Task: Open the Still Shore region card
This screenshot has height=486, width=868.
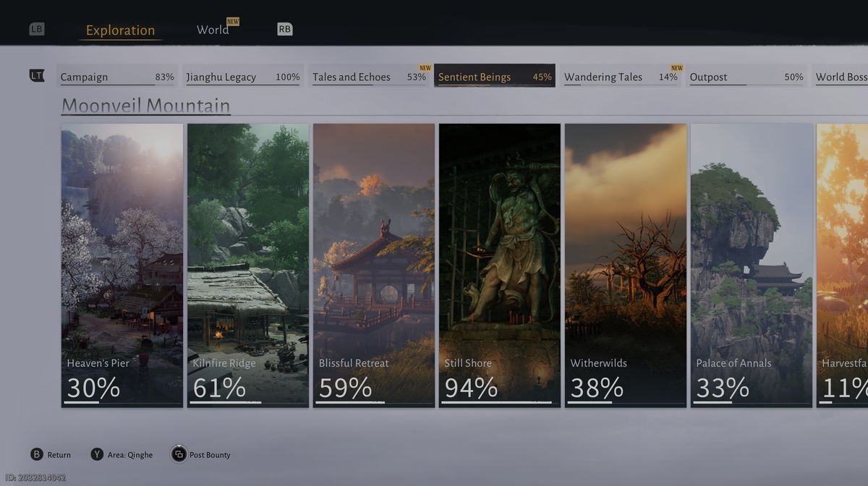Action: (x=500, y=265)
